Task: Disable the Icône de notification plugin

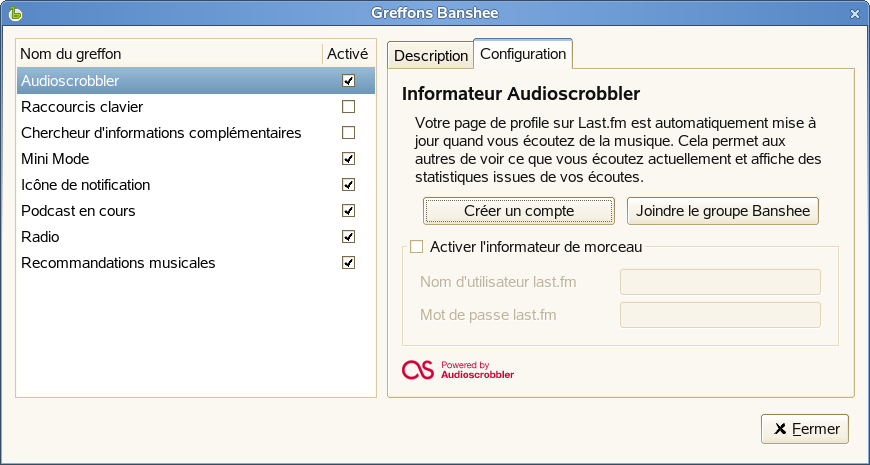Action: click(348, 185)
